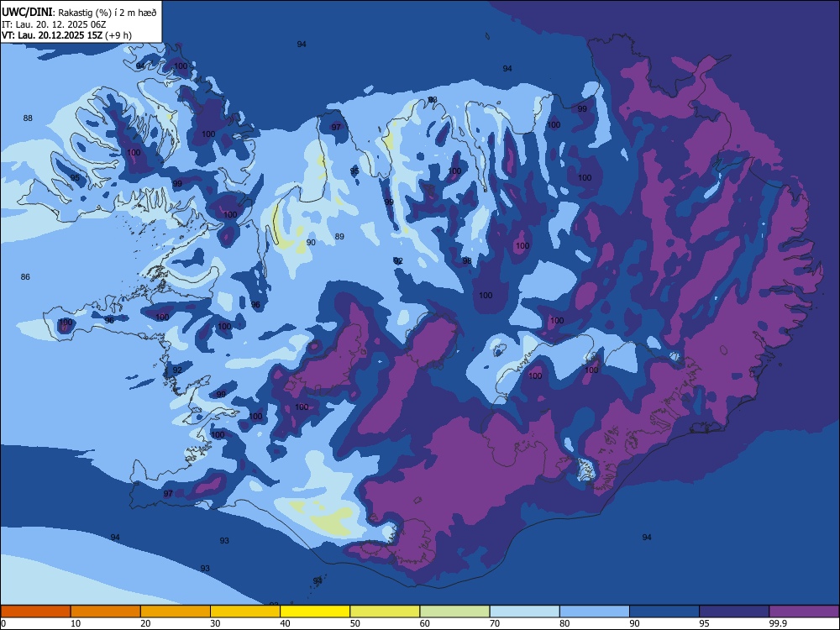Click the orange 10–20 legend swatch
This screenshot has width=840, height=630.
[x=106, y=612]
